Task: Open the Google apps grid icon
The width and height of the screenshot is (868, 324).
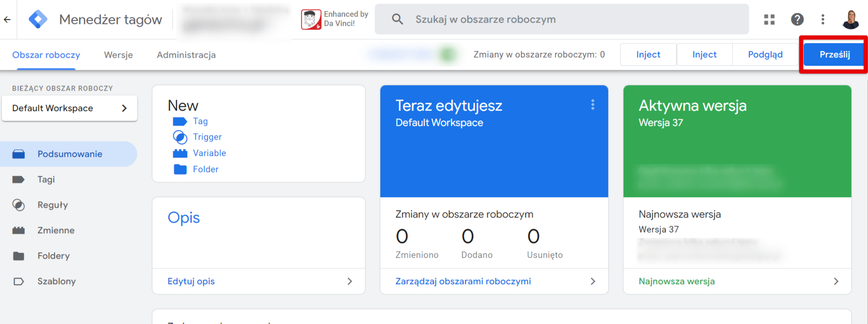Action: 769,19
